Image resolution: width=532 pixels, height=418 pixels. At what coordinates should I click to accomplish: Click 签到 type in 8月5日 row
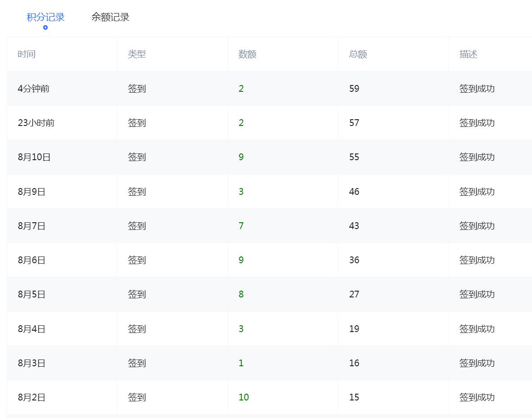(137, 294)
